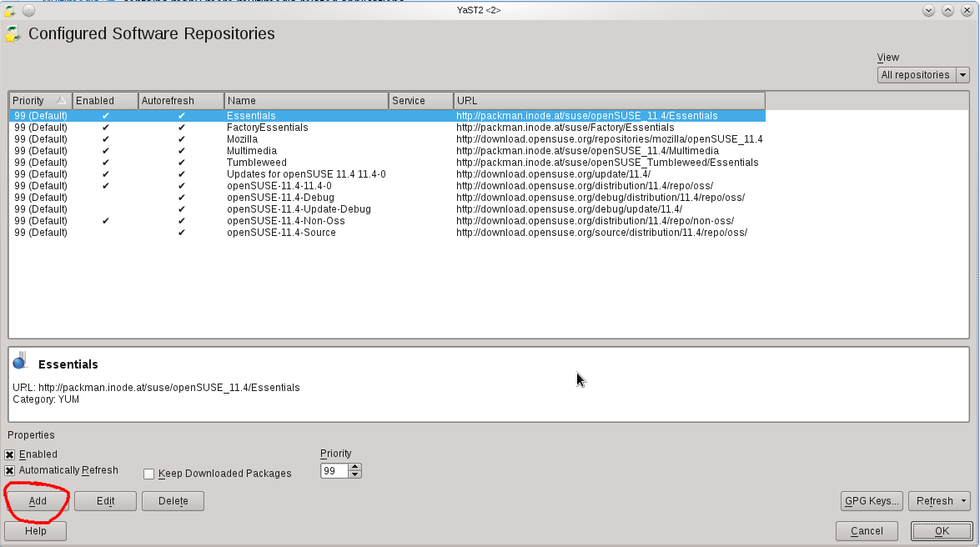
Task: Click the repo/non-oss URL cell
Action: tap(595, 221)
